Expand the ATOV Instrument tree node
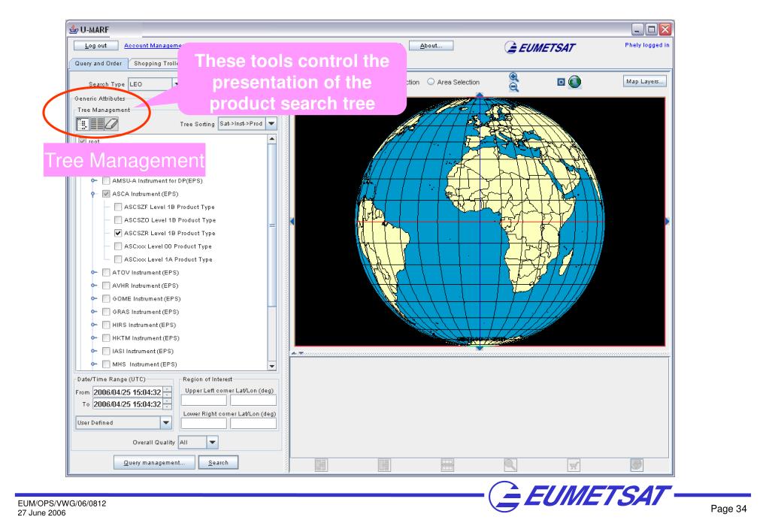Viewport: 769px width, 532px height. tap(94, 272)
